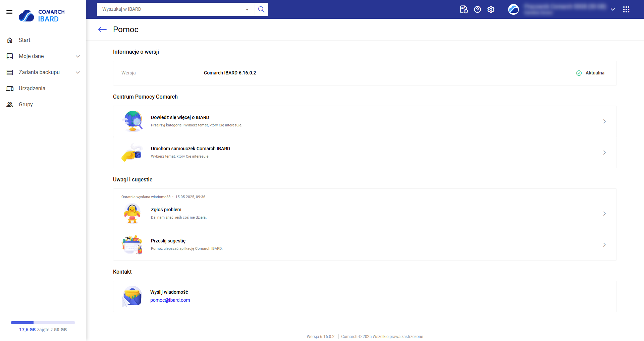Viewport: 644px width, 341px height.
Task: Open chevron on Dowiedz się więcej o IBARD row
Action: coord(604,121)
